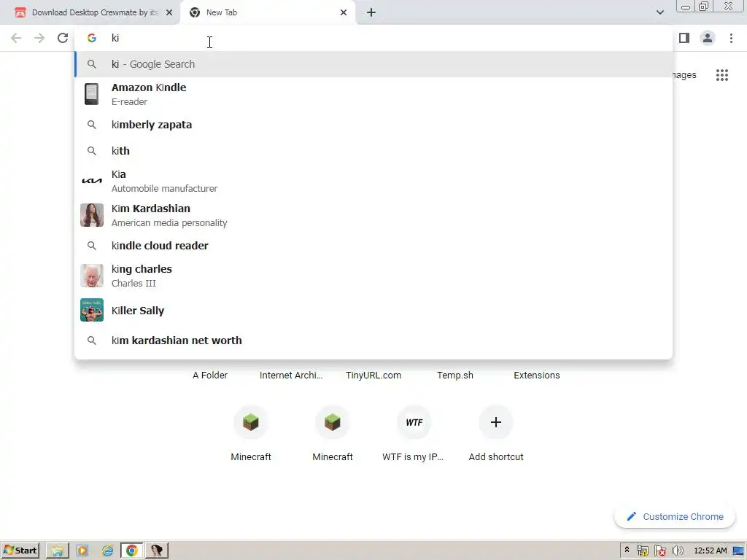Click the Kim Kardashian thumbnail image

(91, 215)
